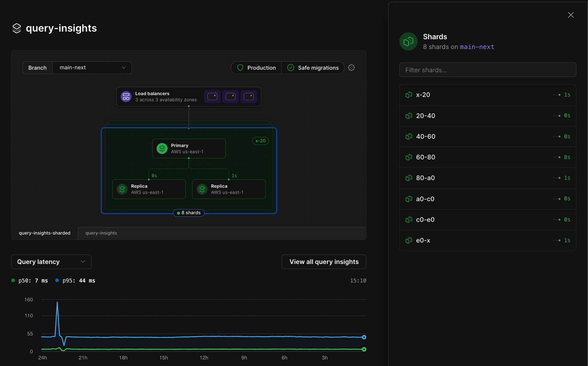Click the 3h axis label
588x366 pixels.
coord(325,358)
